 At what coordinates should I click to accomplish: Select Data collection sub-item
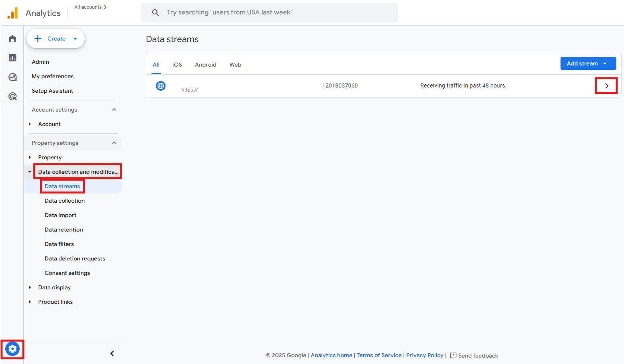click(65, 201)
